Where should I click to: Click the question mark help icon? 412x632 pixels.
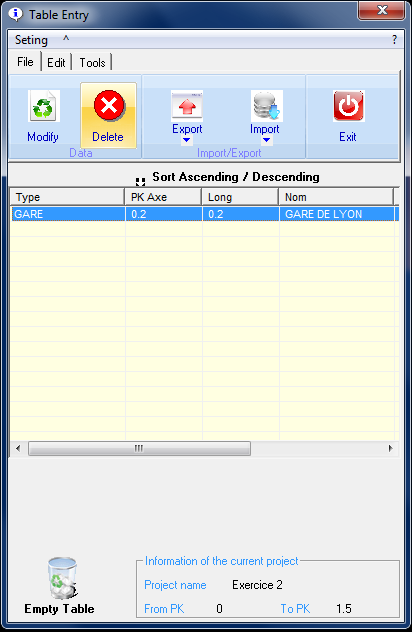(394, 40)
